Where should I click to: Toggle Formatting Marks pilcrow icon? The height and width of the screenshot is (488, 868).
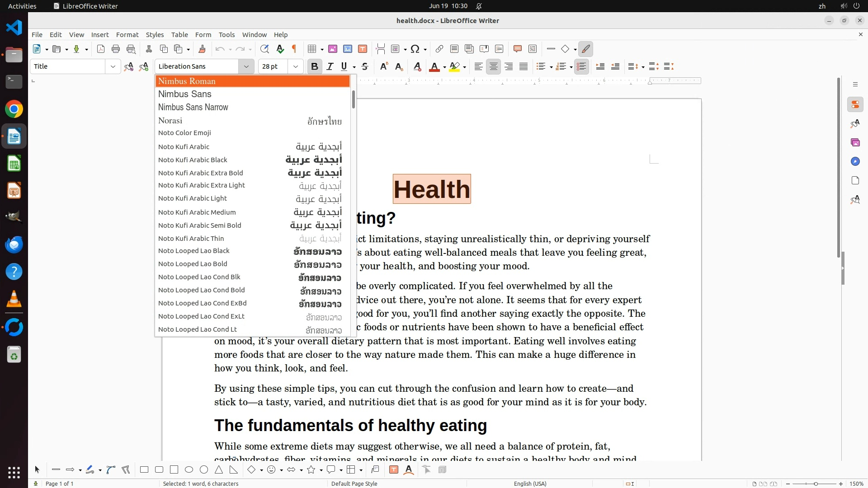pyautogui.click(x=294, y=49)
